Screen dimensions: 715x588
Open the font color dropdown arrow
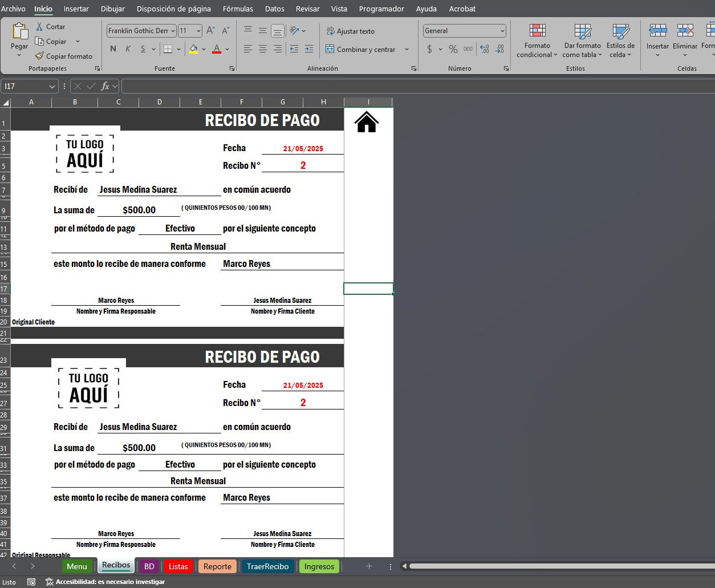(x=227, y=49)
